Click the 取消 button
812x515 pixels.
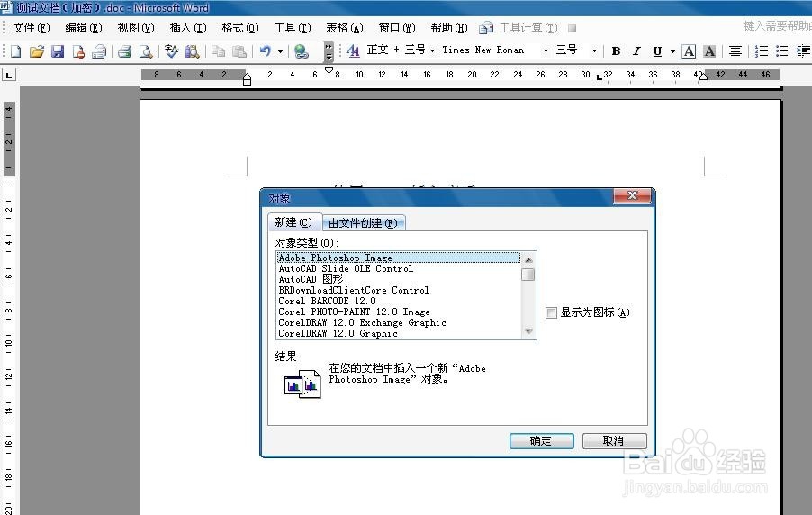point(614,441)
